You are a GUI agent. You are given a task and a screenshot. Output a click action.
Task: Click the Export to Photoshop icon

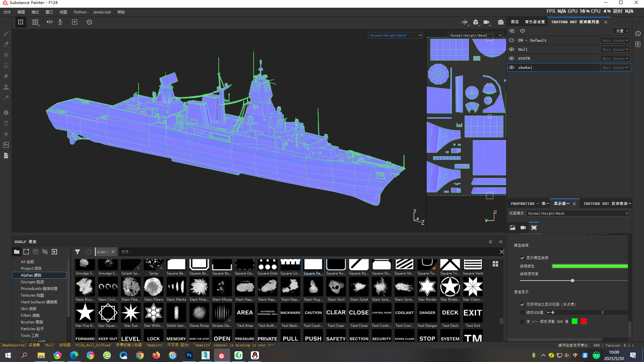6,145
